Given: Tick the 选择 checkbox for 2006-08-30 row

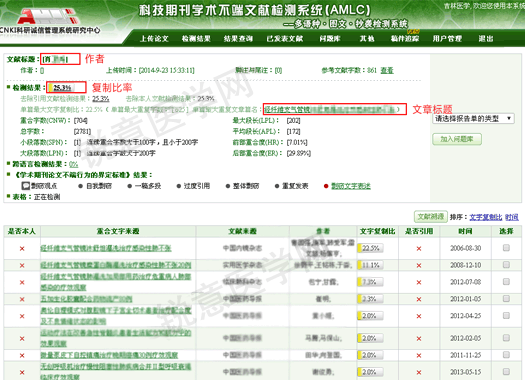Looking at the screenshot, I should click(506, 247).
